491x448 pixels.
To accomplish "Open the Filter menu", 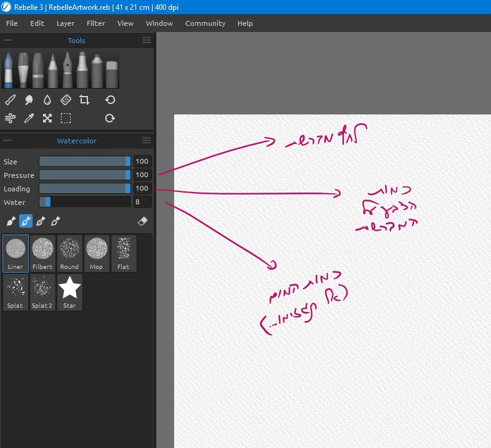I will pyautogui.click(x=96, y=23).
